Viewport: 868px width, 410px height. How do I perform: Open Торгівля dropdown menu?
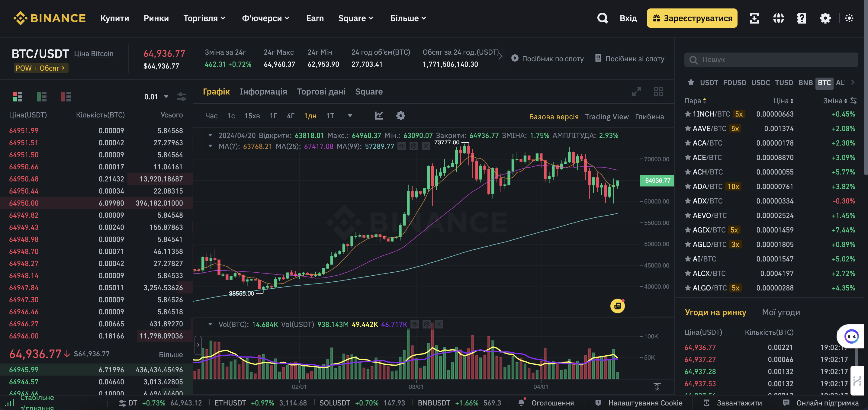coord(204,18)
